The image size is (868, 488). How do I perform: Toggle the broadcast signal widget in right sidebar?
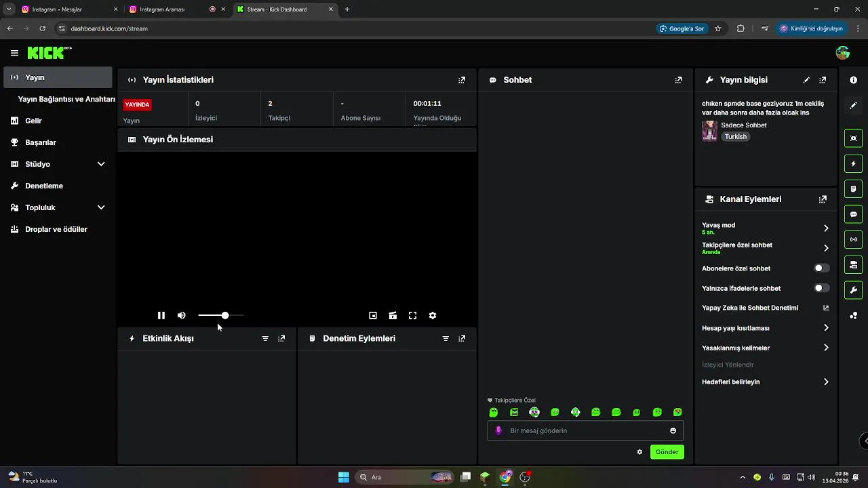coord(853,239)
